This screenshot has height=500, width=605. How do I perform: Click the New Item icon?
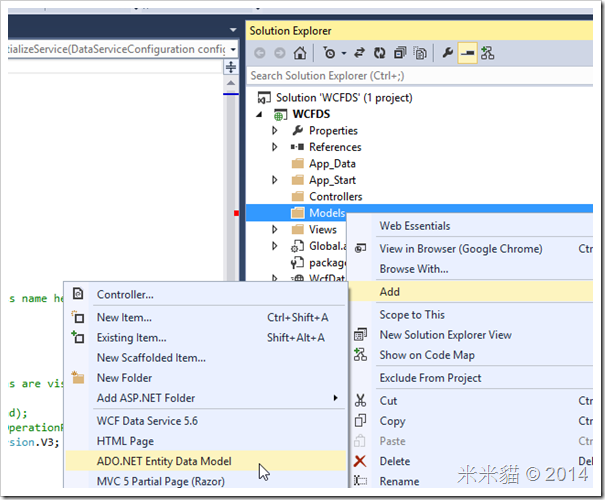point(78,317)
